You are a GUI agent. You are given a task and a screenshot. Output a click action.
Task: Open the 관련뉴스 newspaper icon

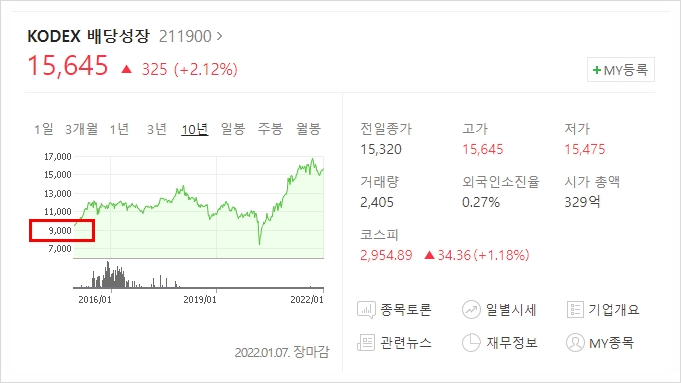[x=366, y=343]
